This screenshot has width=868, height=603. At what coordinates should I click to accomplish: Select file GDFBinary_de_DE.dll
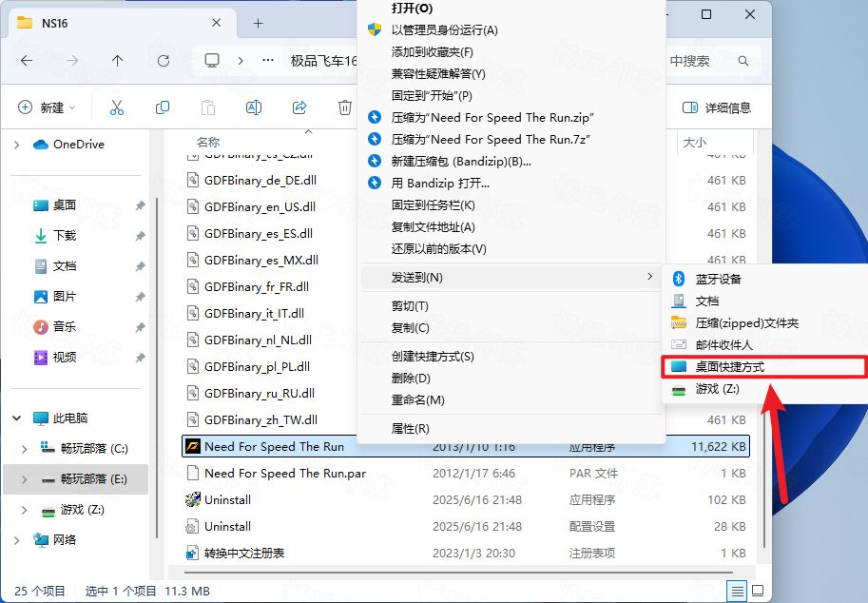coord(260,181)
